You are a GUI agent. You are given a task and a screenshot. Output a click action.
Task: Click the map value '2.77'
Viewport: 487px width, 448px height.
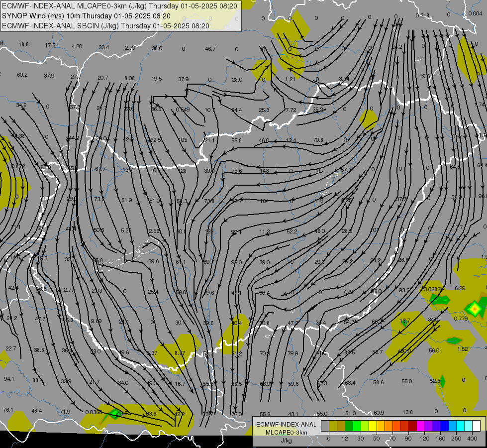[69, 290]
